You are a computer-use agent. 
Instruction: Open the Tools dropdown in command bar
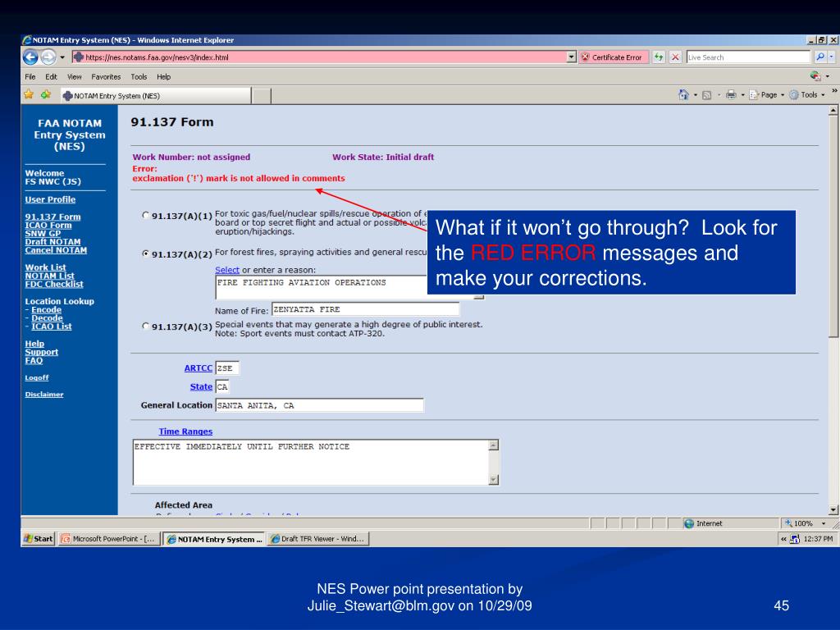(807, 95)
